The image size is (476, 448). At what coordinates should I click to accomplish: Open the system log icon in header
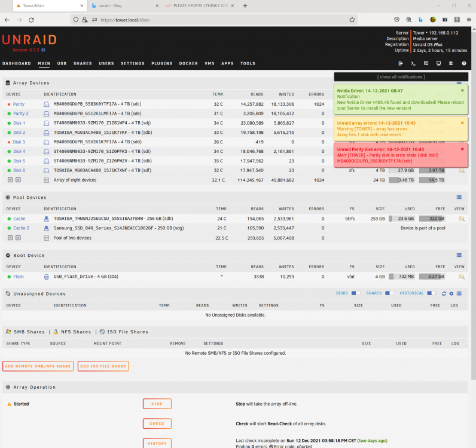click(451, 63)
